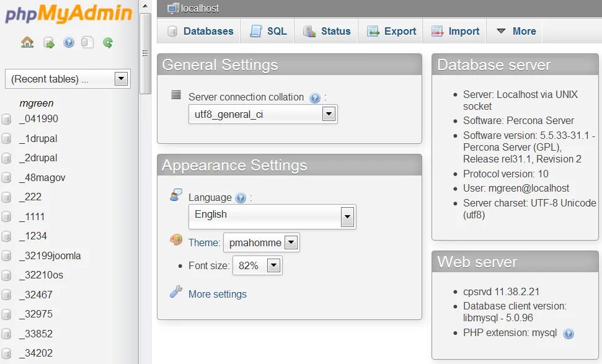Expand the English language dropdown
602x364 pixels.
[x=347, y=217]
